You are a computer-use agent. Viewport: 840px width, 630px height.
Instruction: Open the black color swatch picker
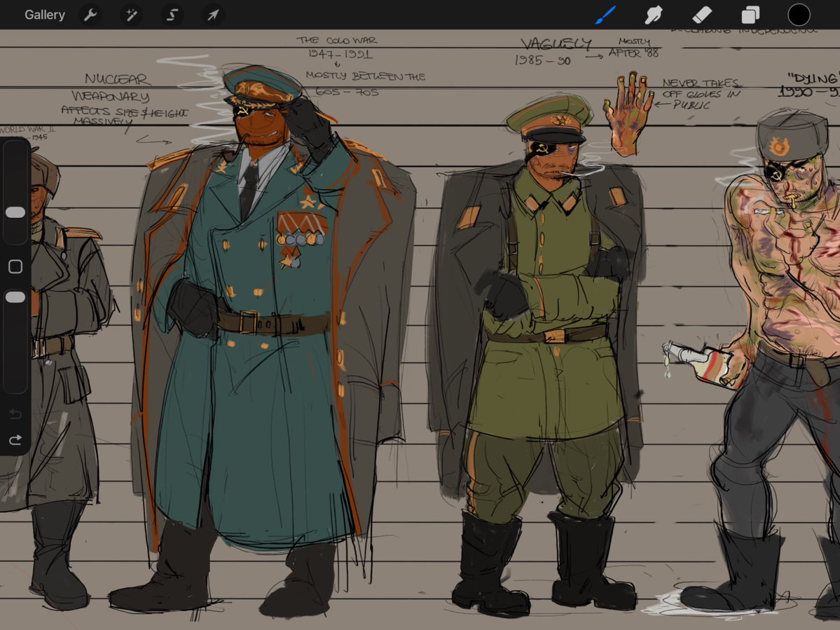798,15
